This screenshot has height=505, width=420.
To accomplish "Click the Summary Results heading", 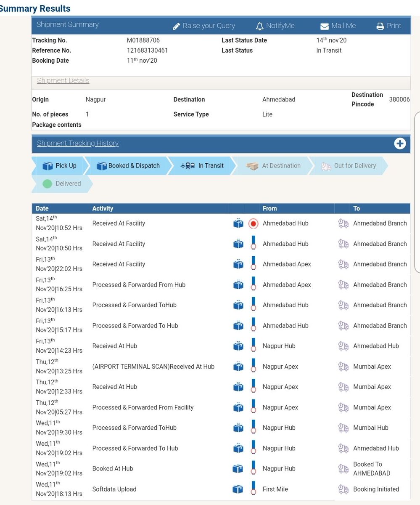I will click(35, 8).
